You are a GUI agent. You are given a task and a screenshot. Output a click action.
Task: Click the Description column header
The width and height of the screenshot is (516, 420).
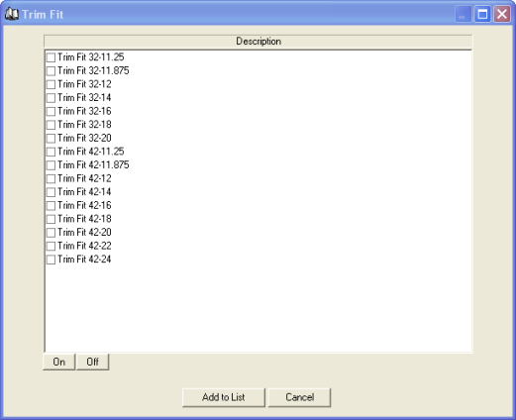click(x=258, y=42)
